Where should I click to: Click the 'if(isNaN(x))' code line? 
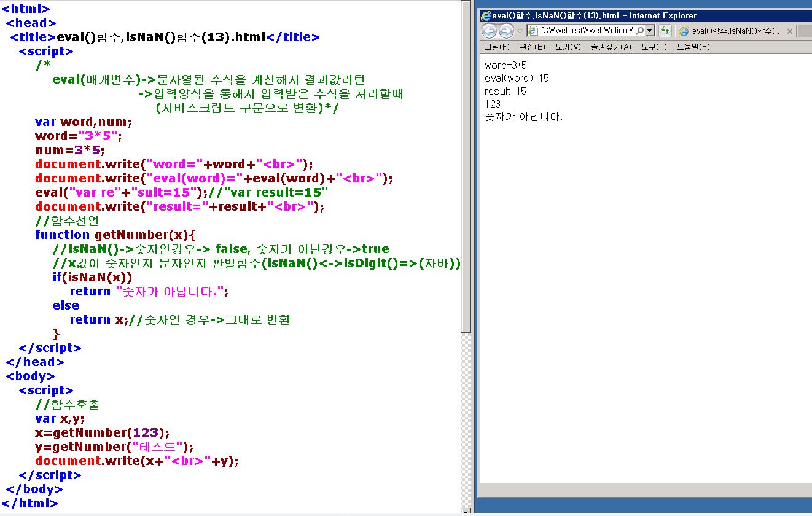pyautogui.click(x=92, y=277)
